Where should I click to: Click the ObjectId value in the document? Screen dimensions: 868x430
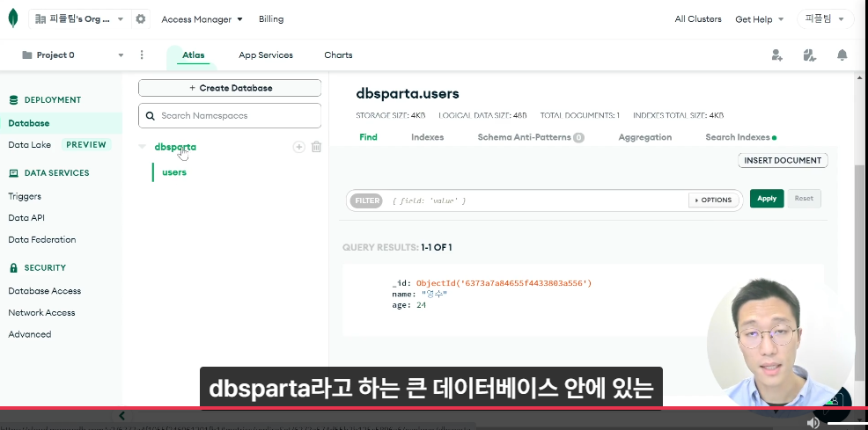[x=504, y=283]
